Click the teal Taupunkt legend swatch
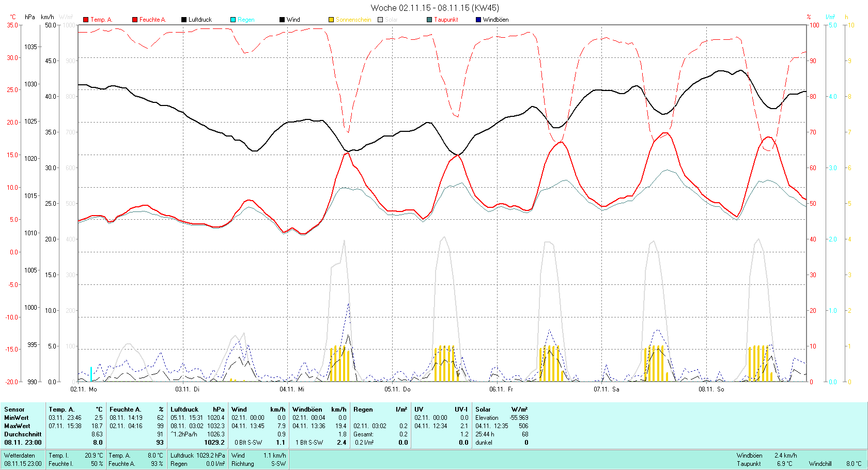Viewport: 868px width, 470px height. (x=429, y=20)
